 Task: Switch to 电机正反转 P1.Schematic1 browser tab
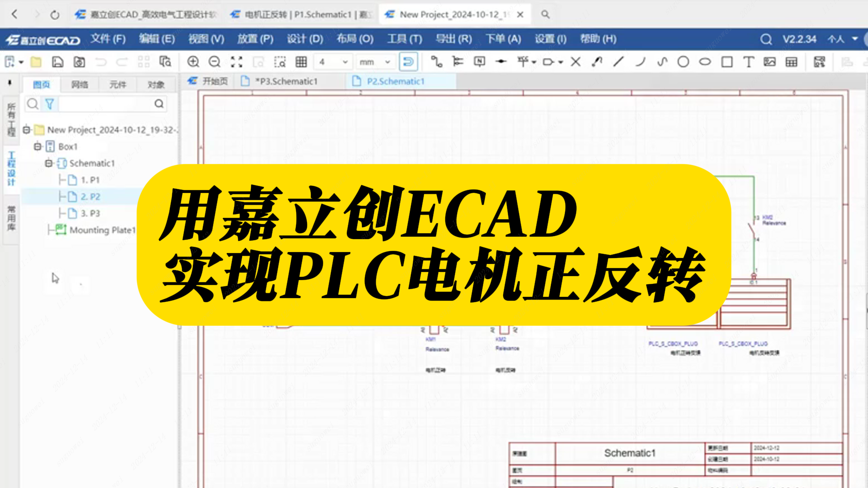pos(302,14)
